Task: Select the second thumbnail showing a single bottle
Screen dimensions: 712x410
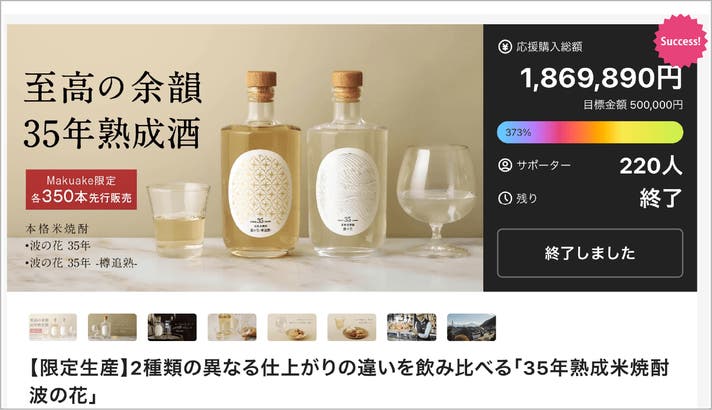Action: click(112, 327)
